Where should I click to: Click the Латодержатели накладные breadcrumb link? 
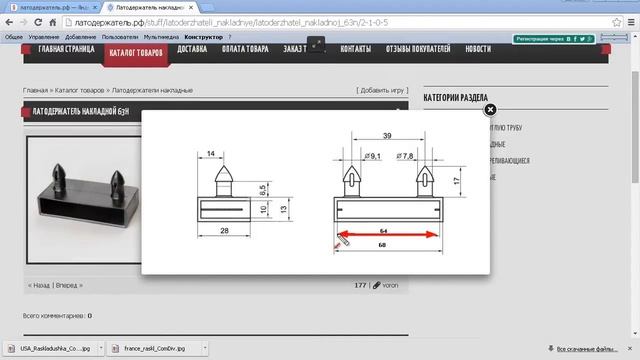coord(152,90)
